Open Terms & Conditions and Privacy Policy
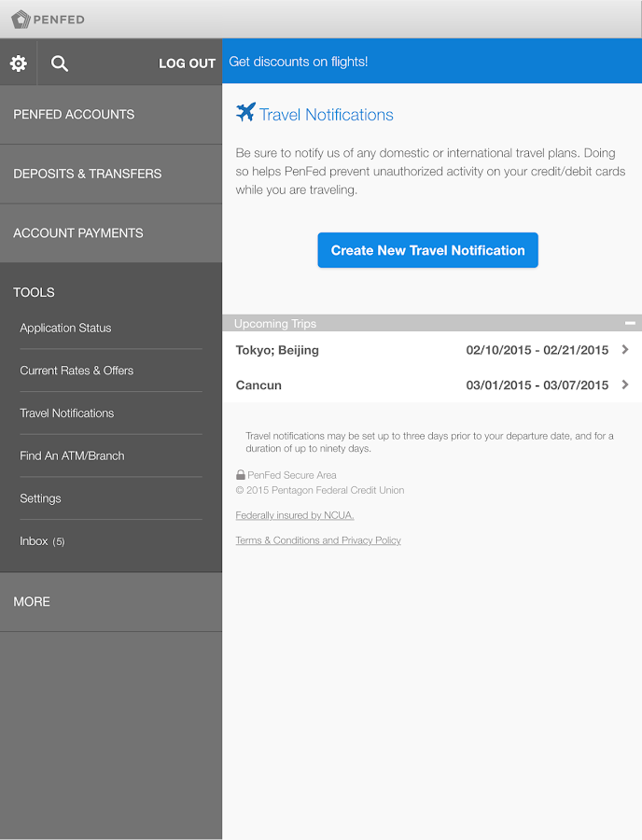The image size is (642, 840). [318, 540]
